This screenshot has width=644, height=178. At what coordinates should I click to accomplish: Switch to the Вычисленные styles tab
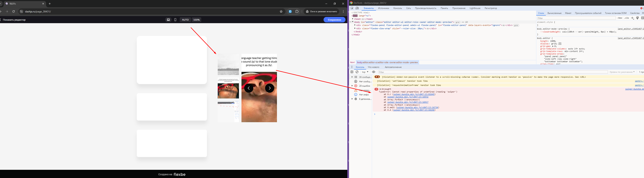point(554,13)
